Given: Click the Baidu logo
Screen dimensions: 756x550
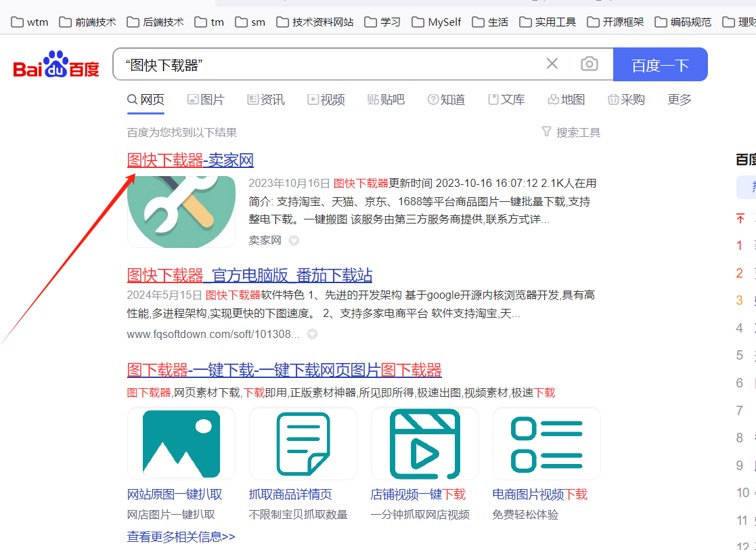Looking at the screenshot, I should point(56,64).
